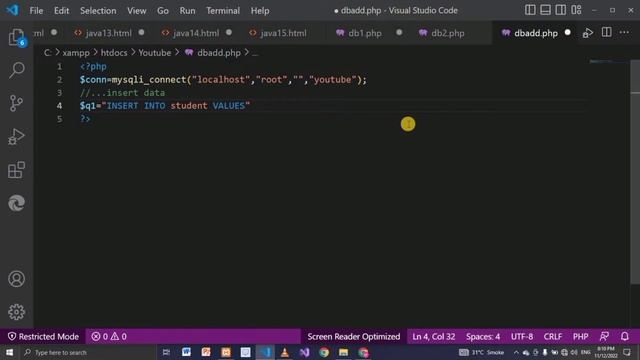Open the View menu
This screenshot has height=360, width=640.
[136, 11]
